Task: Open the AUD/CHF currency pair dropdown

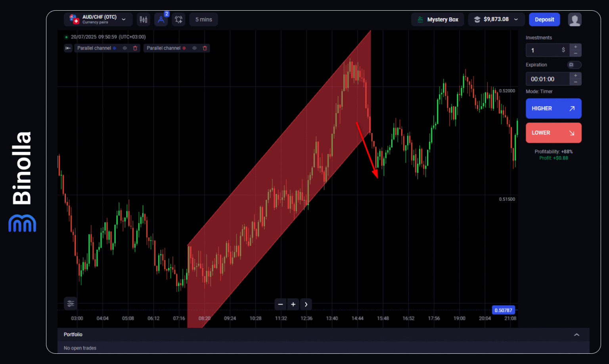Action: click(x=98, y=19)
